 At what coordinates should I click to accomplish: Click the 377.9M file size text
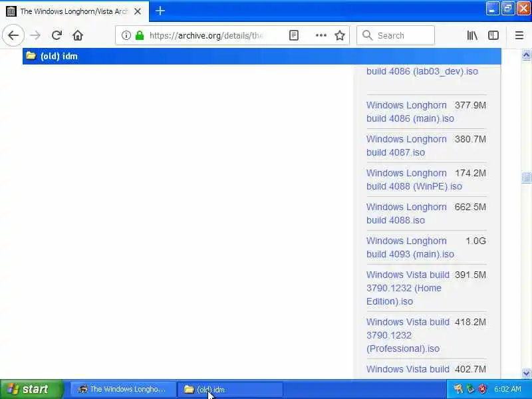(470, 105)
